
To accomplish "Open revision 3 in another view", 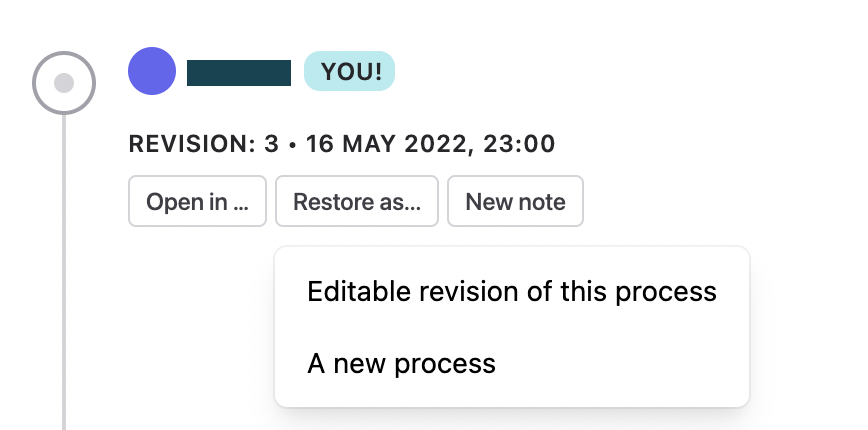I will click(198, 201).
